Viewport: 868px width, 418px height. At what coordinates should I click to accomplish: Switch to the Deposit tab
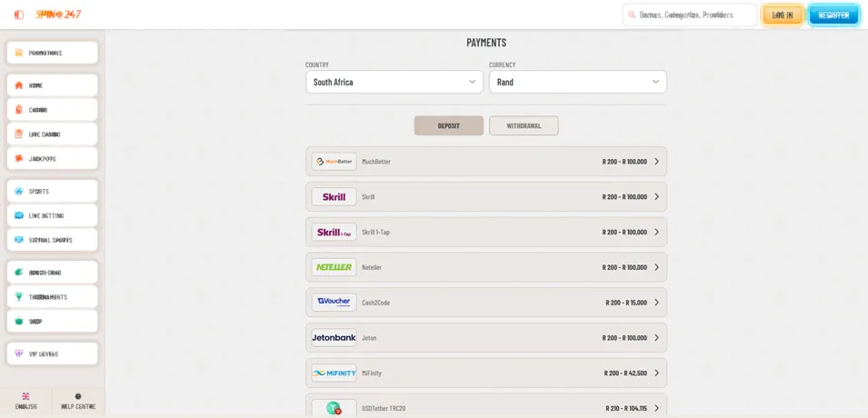coord(448,125)
